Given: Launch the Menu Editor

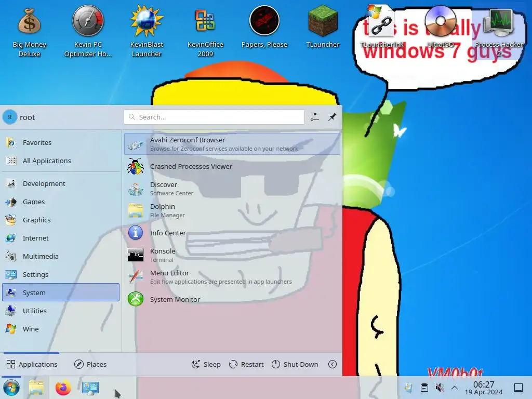Looking at the screenshot, I should (x=232, y=277).
